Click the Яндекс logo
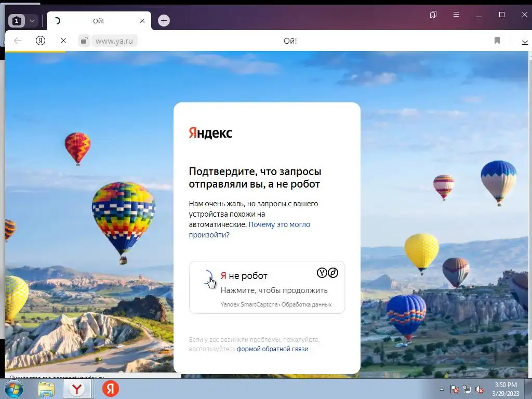 210,133
